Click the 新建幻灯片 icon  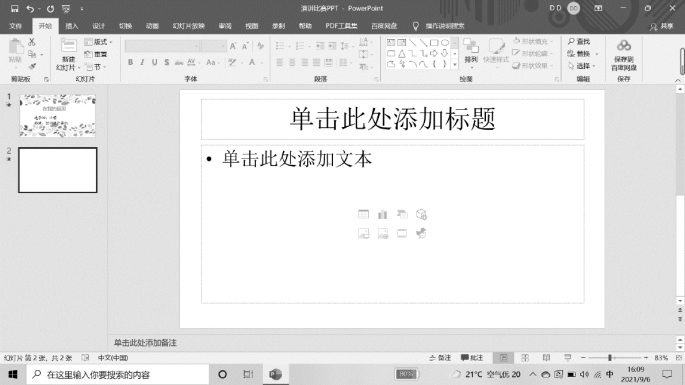[x=69, y=45]
